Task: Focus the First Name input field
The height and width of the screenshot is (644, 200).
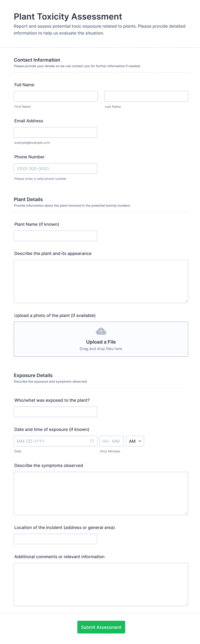Action: [56, 96]
